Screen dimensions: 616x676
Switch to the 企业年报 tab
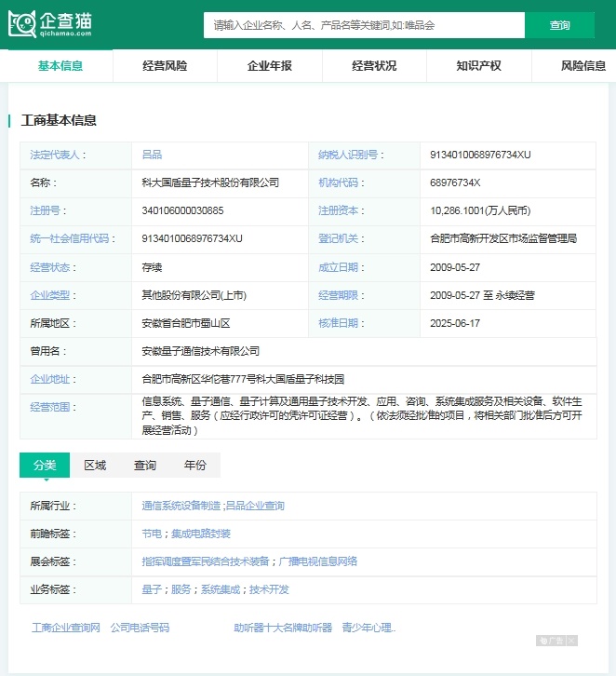269,66
